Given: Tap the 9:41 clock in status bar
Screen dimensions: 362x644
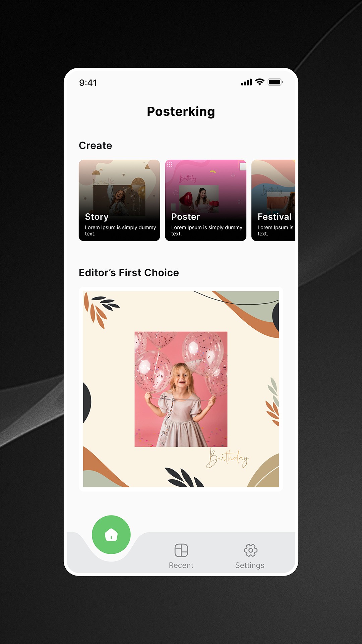Looking at the screenshot, I should point(88,83).
